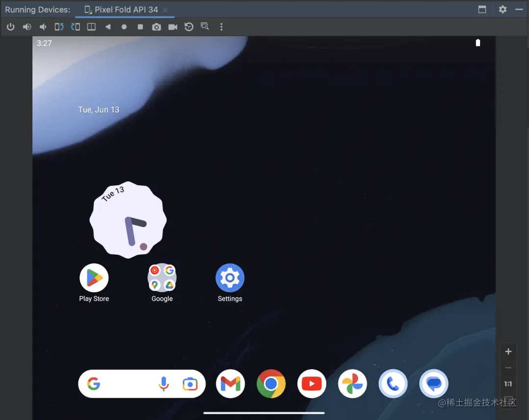Viewport: 529px width, 420px height.
Task: Tap the emulator Overview square button
Action: pyautogui.click(x=141, y=26)
